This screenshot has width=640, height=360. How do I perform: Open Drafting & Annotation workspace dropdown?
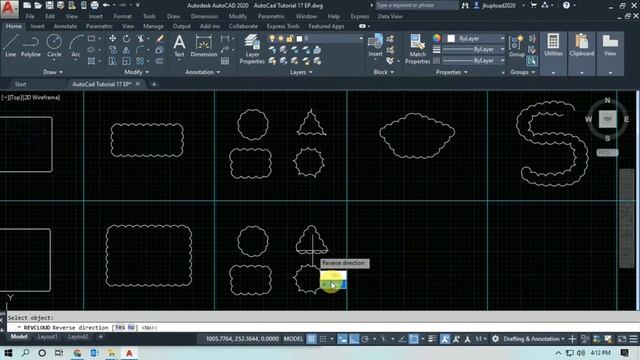pyautogui.click(x=534, y=339)
